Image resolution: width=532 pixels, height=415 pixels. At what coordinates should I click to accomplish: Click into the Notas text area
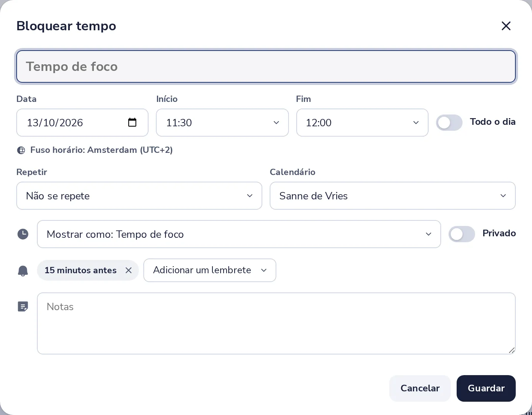(x=276, y=323)
